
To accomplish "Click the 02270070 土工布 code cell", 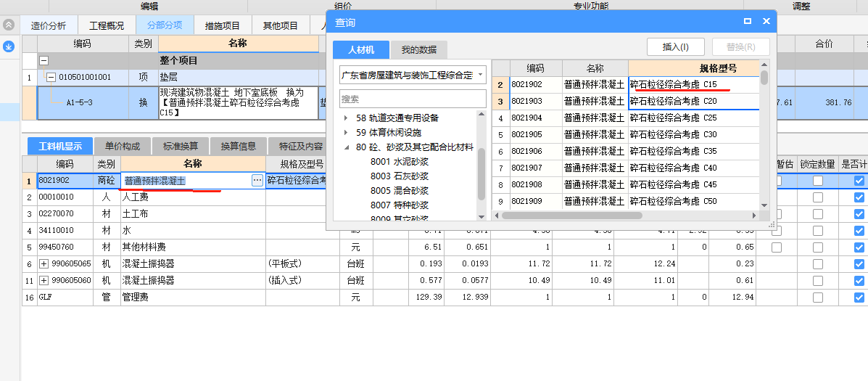I will point(65,214).
